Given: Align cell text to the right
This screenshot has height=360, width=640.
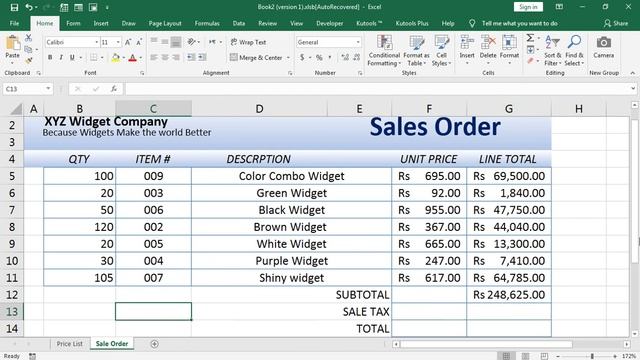Looking at the screenshot, I should click(176, 58).
